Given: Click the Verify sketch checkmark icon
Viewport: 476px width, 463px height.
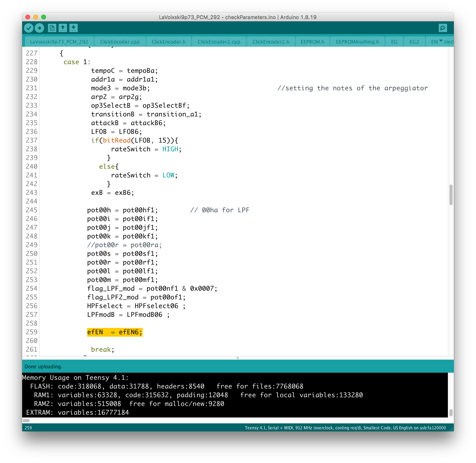Looking at the screenshot, I should click(29, 28).
